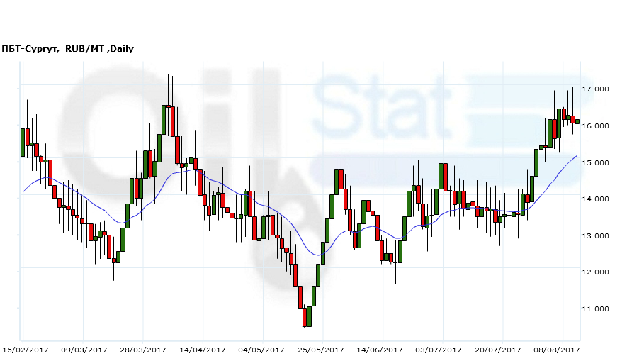
Task: Click the 15/02/2017 date label
Action: click(26, 350)
